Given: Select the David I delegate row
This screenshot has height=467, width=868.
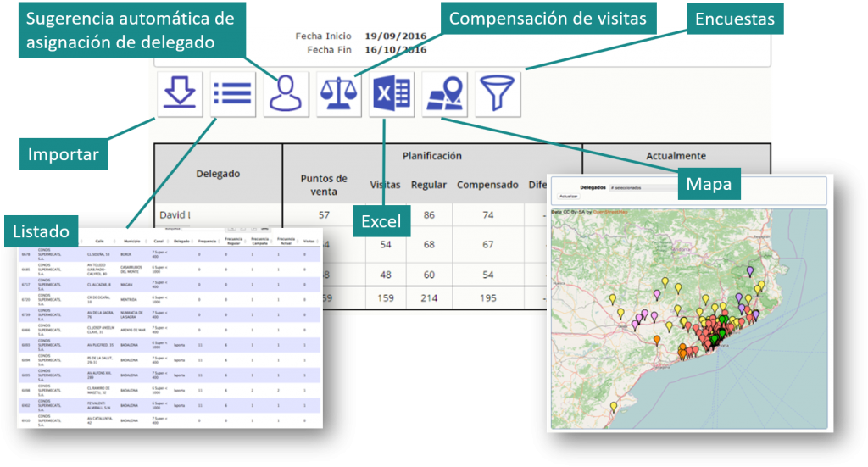Looking at the screenshot, I should click(x=175, y=215).
